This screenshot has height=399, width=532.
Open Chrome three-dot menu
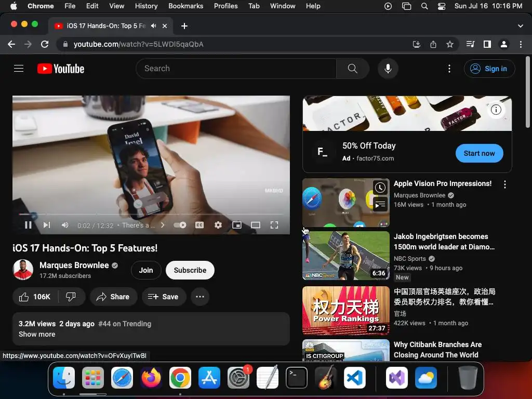point(521,44)
